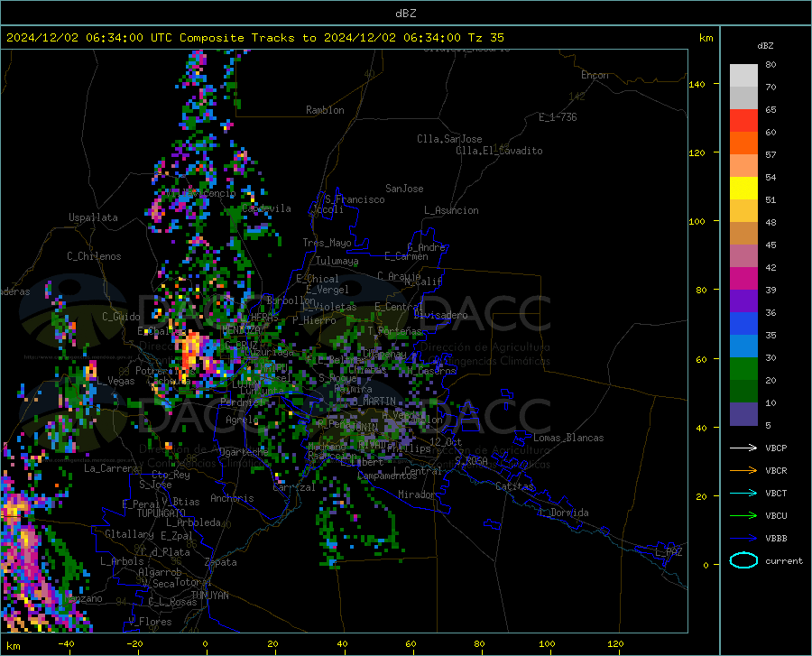The image size is (812, 656).
Task: Click the 'Ramblon' map label
Action: 325,110
